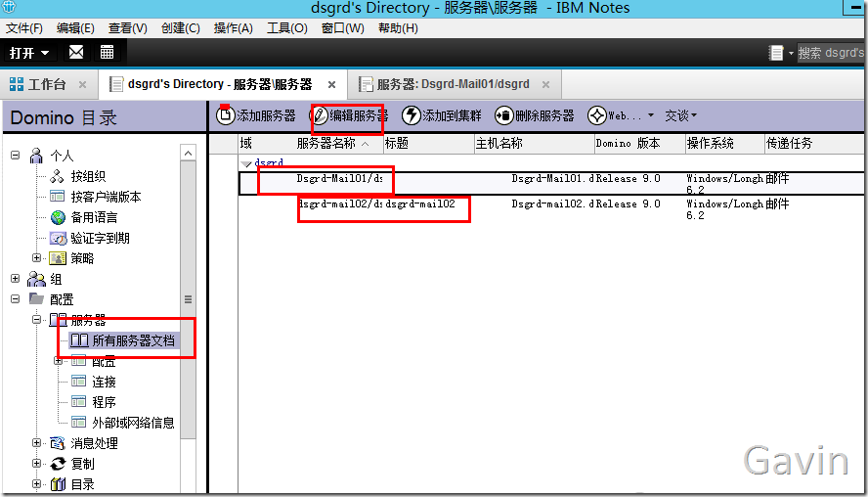Expand the 策略 tree node
Viewport: 868px width, 497px height.
pyautogui.click(x=36, y=257)
